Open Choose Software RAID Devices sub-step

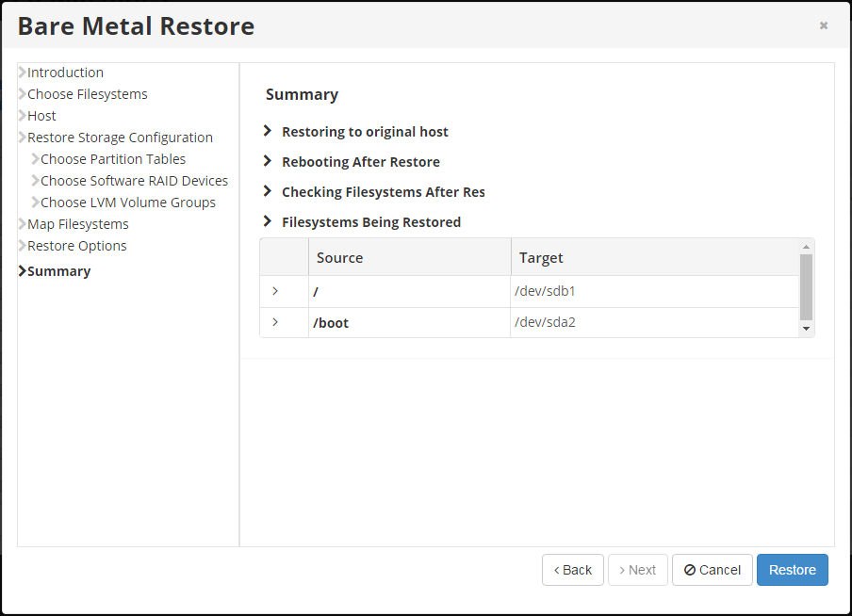point(134,181)
